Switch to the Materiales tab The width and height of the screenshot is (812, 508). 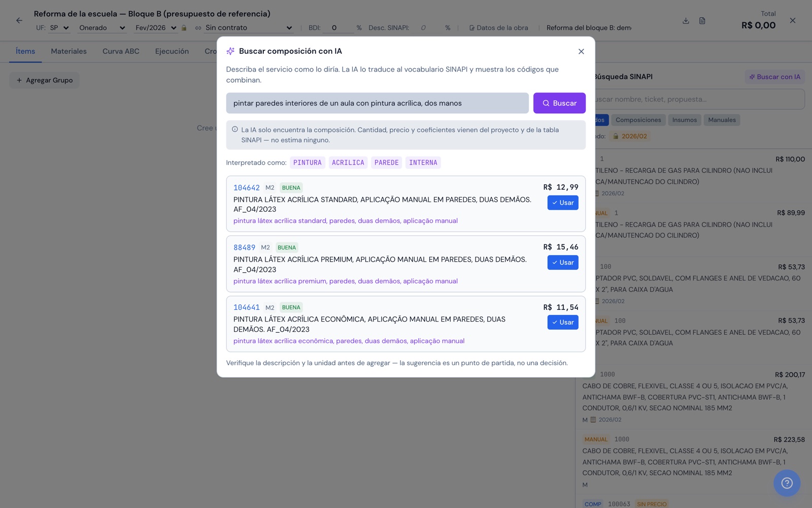coord(69,51)
